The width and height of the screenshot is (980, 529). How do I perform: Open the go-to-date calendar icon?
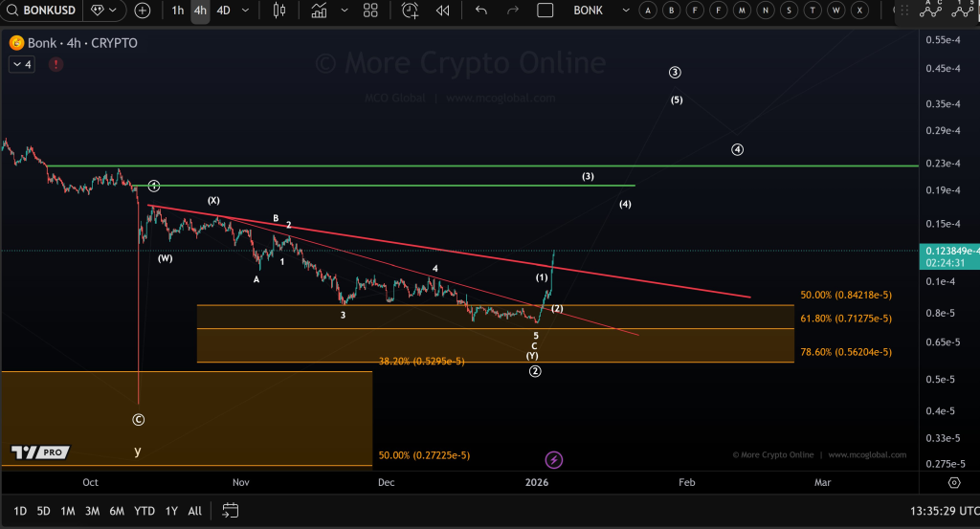[x=230, y=511]
